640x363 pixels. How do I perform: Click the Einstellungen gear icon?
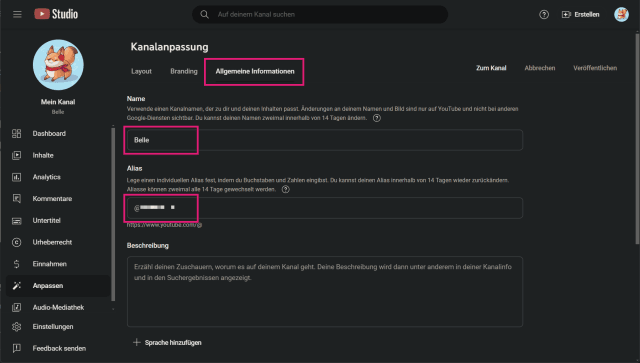(16, 327)
